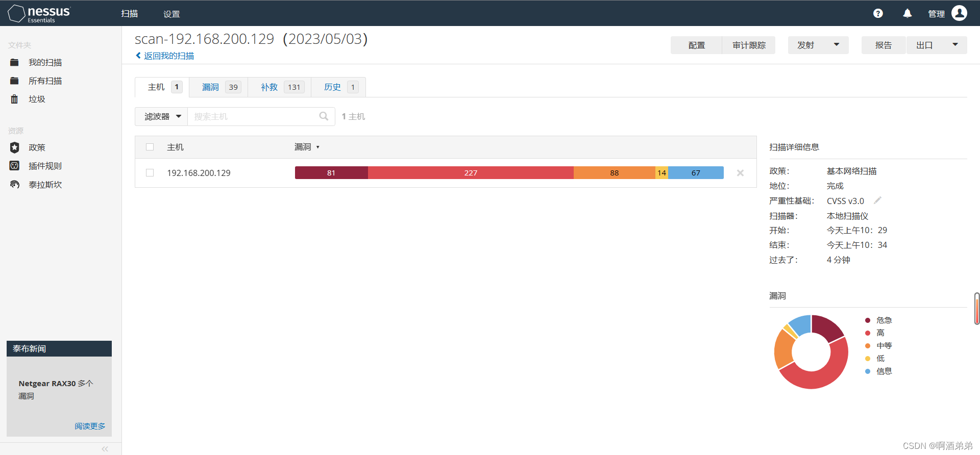Open the 政策 policies page label

[37, 147]
